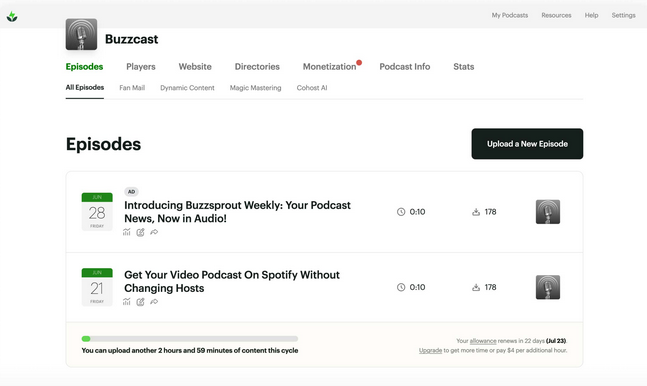
Task: Click the (Jul 23) renewal date text
Action: coord(556,341)
